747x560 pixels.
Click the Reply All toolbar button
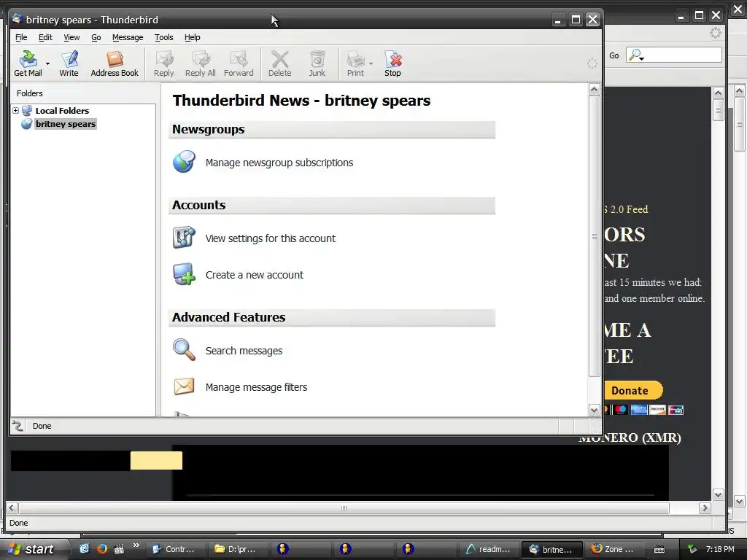coord(201,64)
